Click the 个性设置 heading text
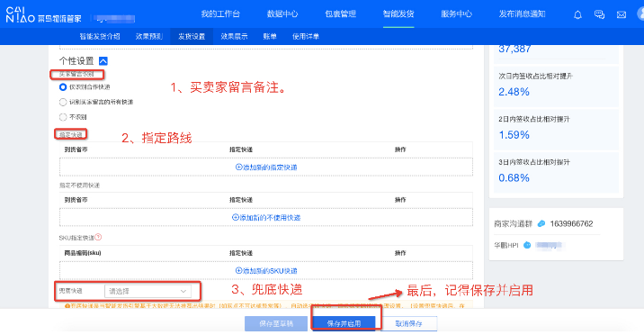Screen dimensions: 644x335 coord(76,61)
